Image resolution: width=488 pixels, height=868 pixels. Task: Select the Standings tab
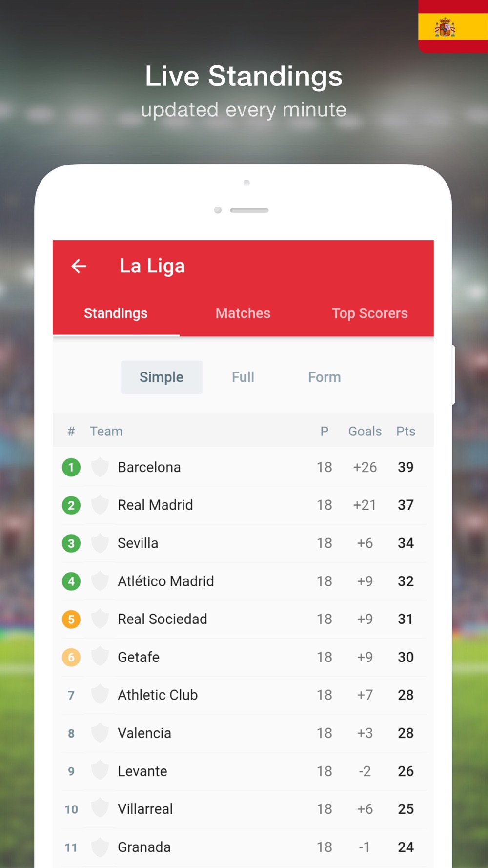116,313
